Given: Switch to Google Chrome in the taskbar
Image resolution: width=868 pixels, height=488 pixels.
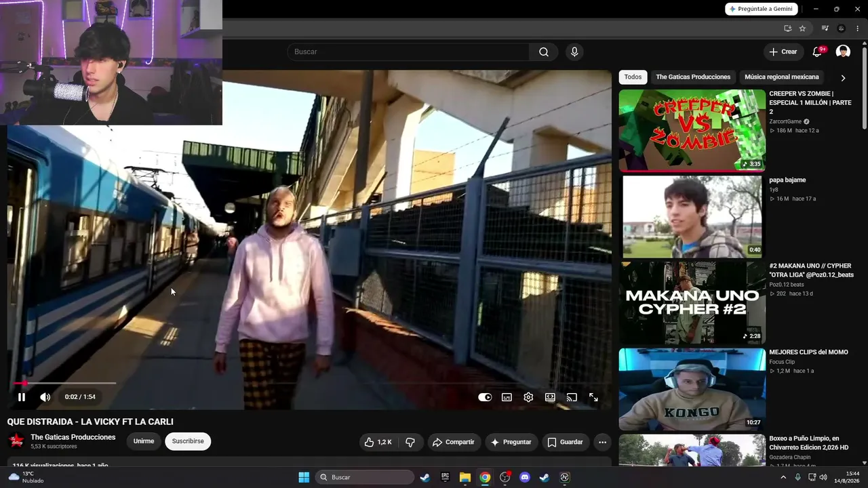Looking at the screenshot, I should (485, 477).
